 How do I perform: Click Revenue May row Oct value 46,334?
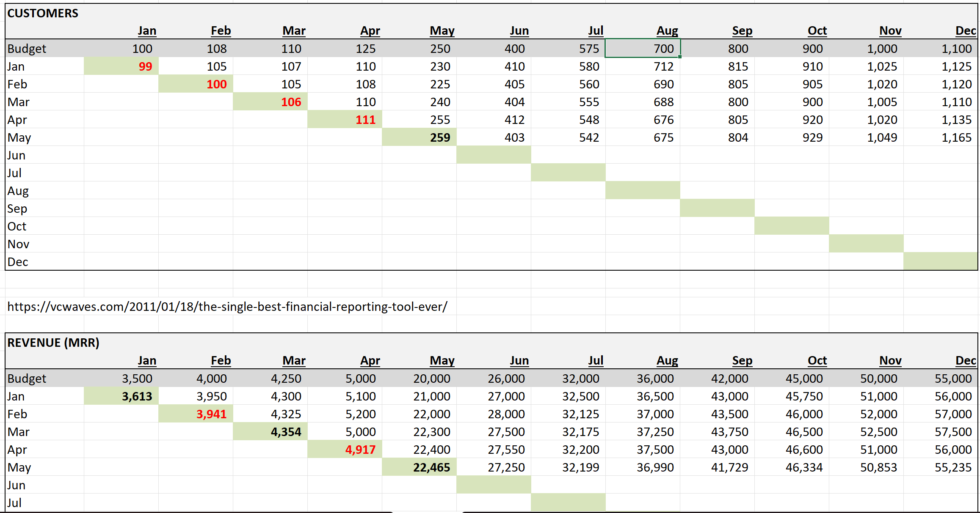click(804, 467)
